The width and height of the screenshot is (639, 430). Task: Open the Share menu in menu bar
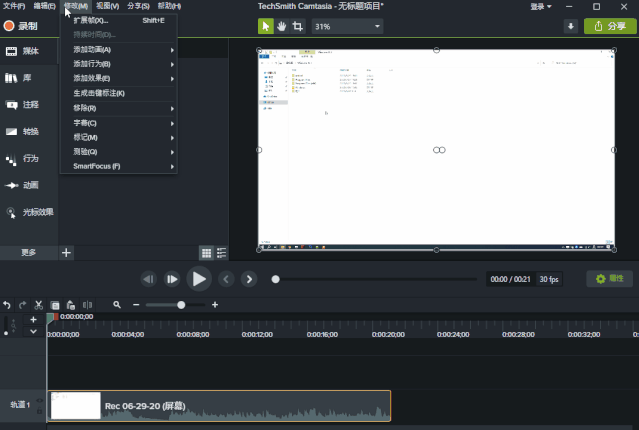click(138, 6)
